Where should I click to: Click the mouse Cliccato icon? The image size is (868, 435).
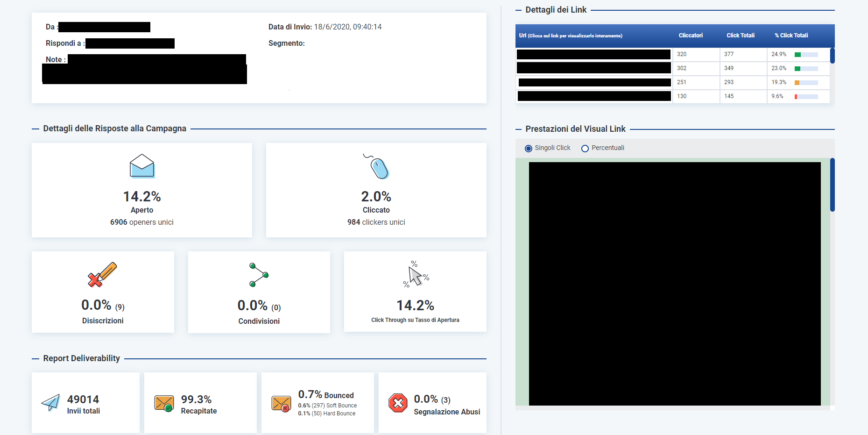tap(377, 167)
